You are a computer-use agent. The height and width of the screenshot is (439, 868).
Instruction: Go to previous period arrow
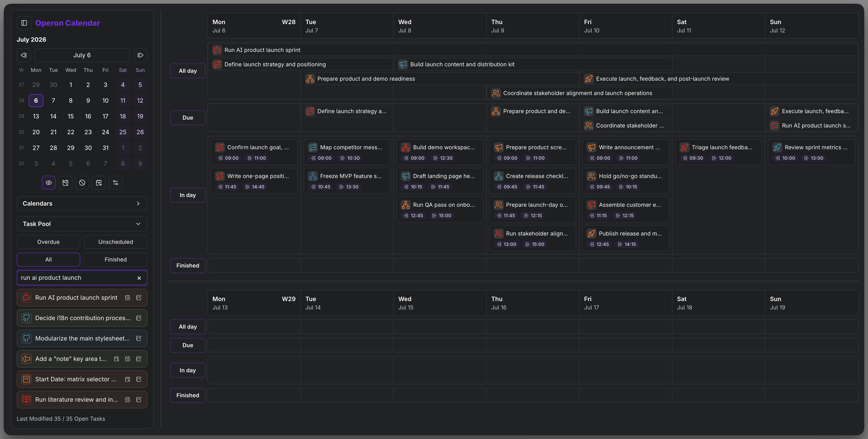(x=24, y=55)
